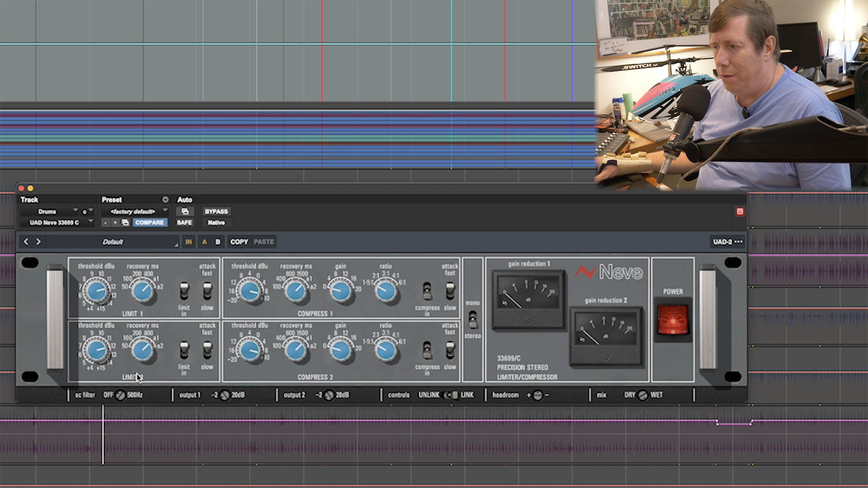Open the Default preset browser field
Screen dimensions: 868x488
(x=113, y=242)
